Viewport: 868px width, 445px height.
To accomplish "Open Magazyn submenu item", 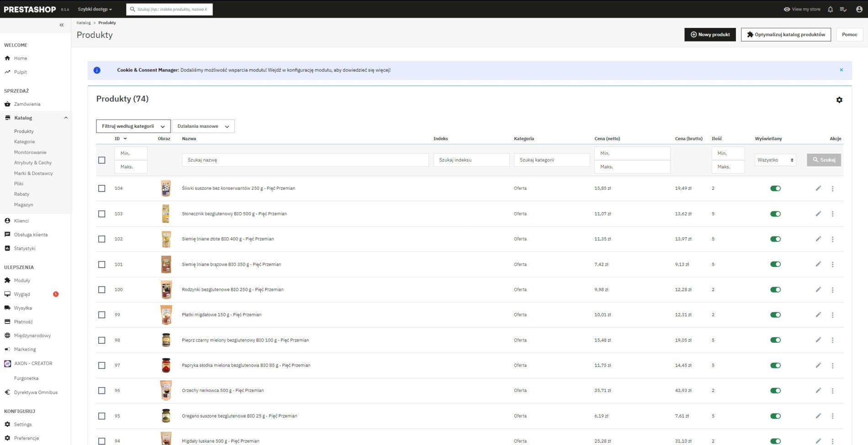I will [x=23, y=204].
